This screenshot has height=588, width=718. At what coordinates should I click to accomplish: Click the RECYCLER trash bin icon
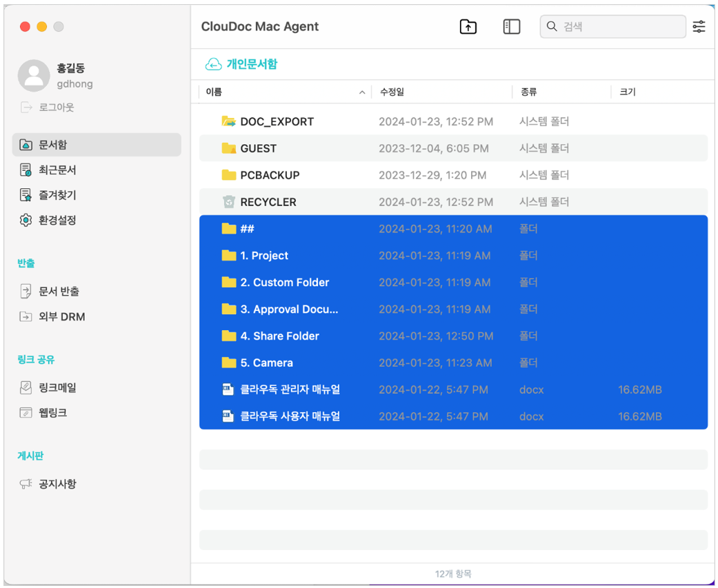228,202
